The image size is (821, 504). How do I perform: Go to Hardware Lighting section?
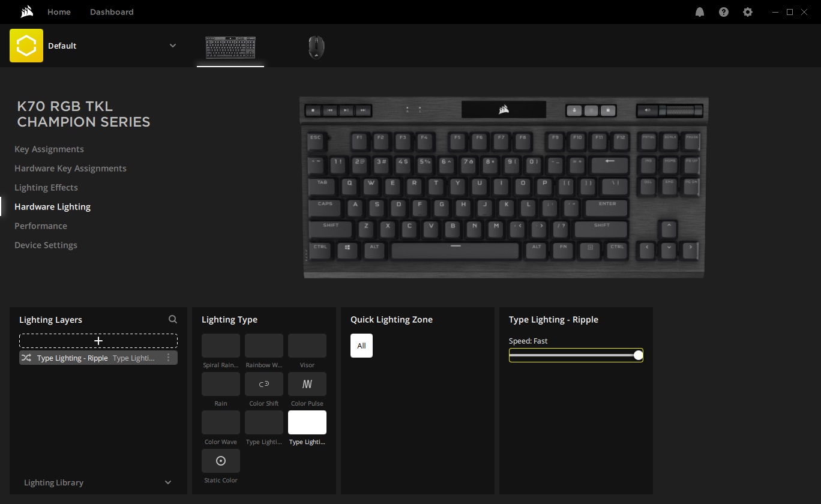click(x=52, y=207)
